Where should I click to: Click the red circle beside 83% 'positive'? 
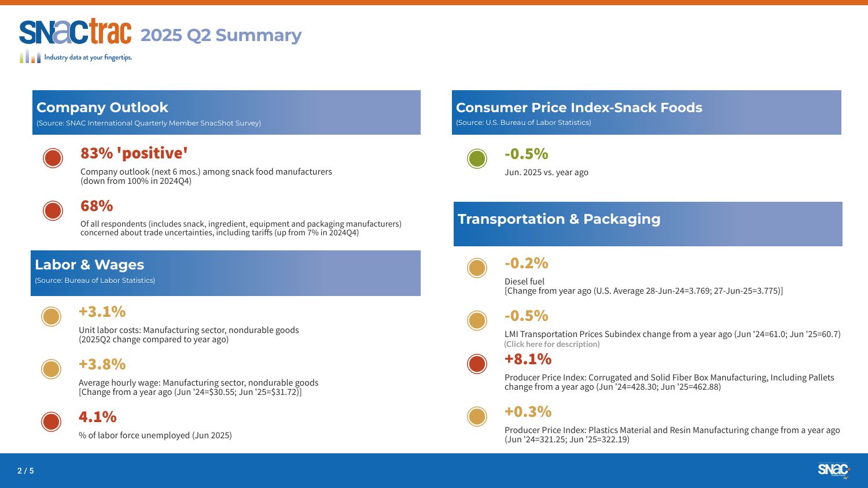coord(53,158)
